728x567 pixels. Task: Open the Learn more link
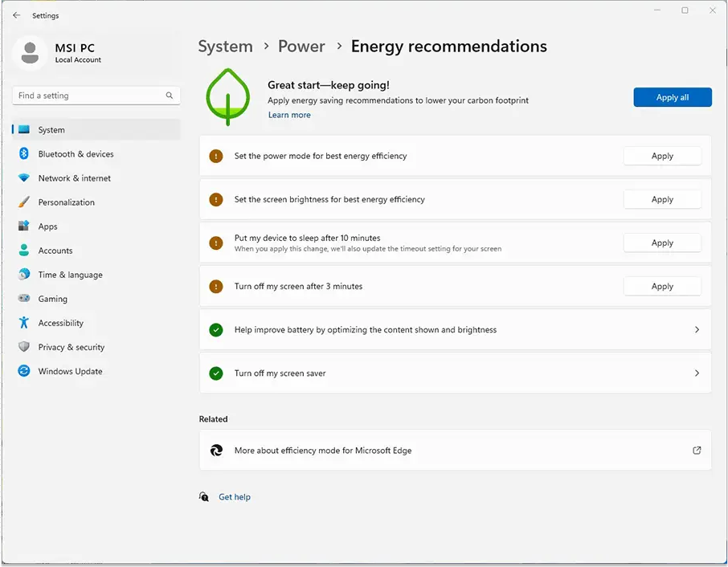point(289,115)
